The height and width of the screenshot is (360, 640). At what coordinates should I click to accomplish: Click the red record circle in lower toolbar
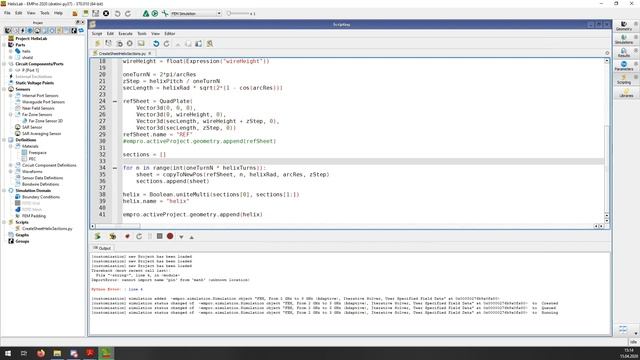[x=170, y=236]
